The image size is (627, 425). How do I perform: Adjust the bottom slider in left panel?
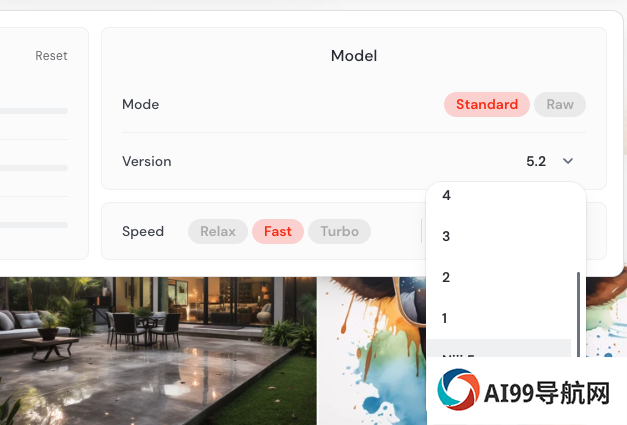(x=34, y=225)
